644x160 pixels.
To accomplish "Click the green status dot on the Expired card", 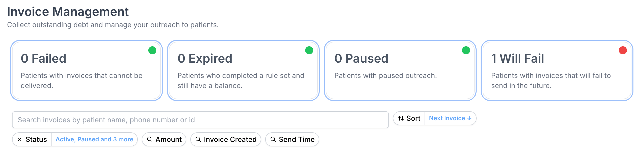I will click(x=309, y=51).
